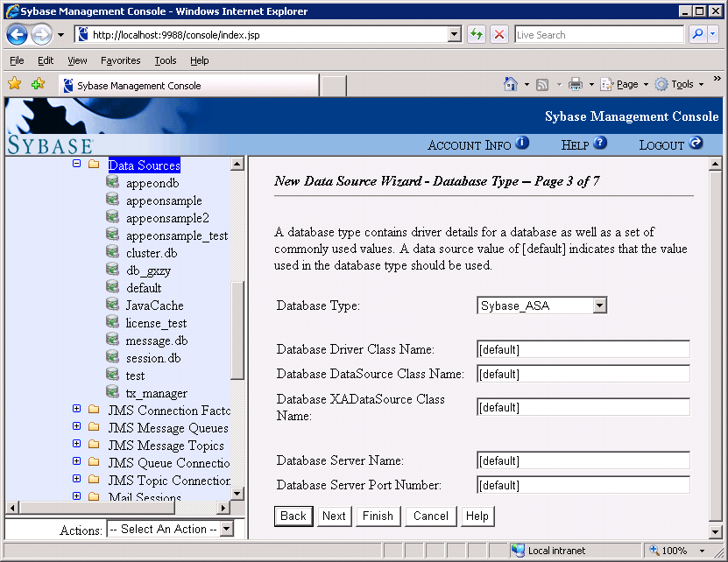This screenshot has height=562, width=728.
Task: Click the browser Forward arrow button
Action: click(x=42, y=35)
